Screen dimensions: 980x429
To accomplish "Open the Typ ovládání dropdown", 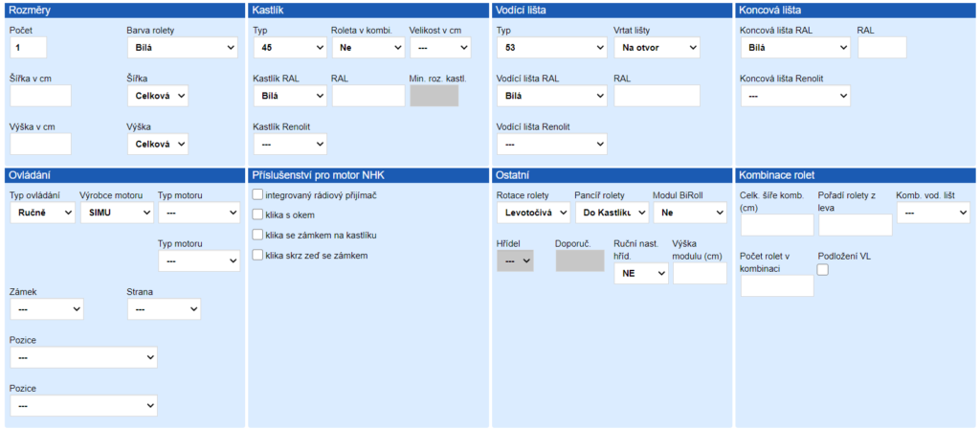I will (x=42, y=213).
